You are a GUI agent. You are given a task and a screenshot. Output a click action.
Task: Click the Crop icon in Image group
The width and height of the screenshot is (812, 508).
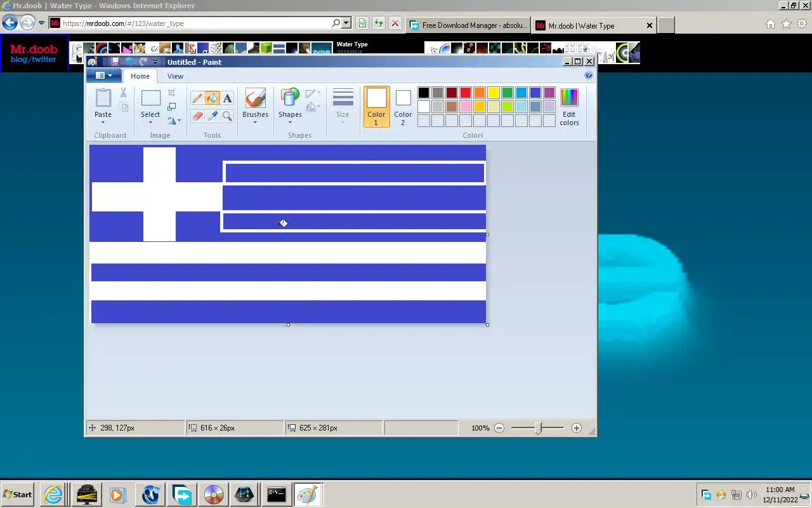pos(172,93)
